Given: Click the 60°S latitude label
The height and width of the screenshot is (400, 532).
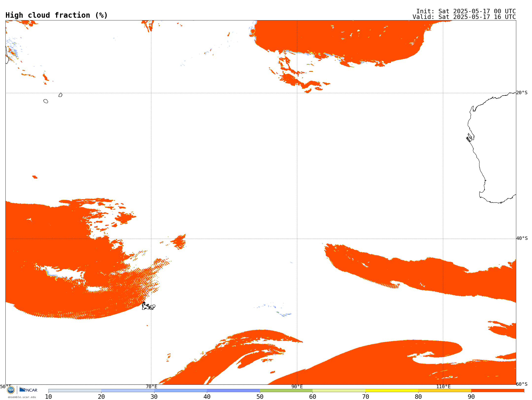Looking at the screenshot, I should coord(522,384).
